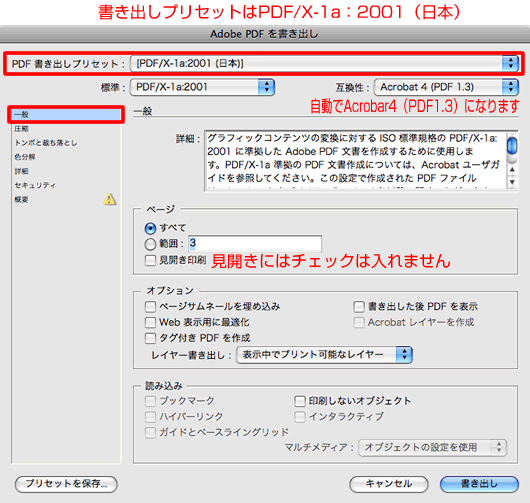The image size is (530, 503).
Task: Click the 詳細 description scrollbar thumb
Action: click(x=512, y=146)
